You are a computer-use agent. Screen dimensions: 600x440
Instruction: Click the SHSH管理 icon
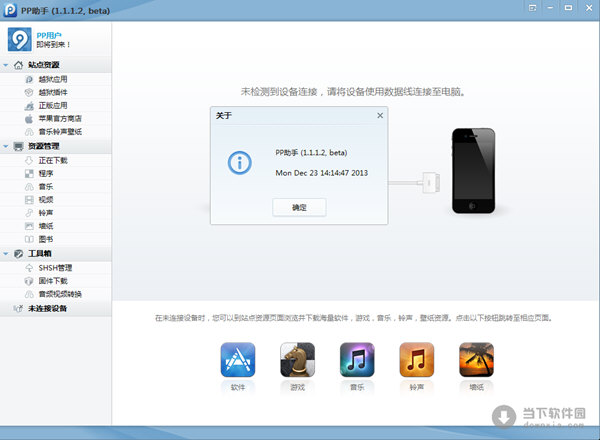pos(29,268)
